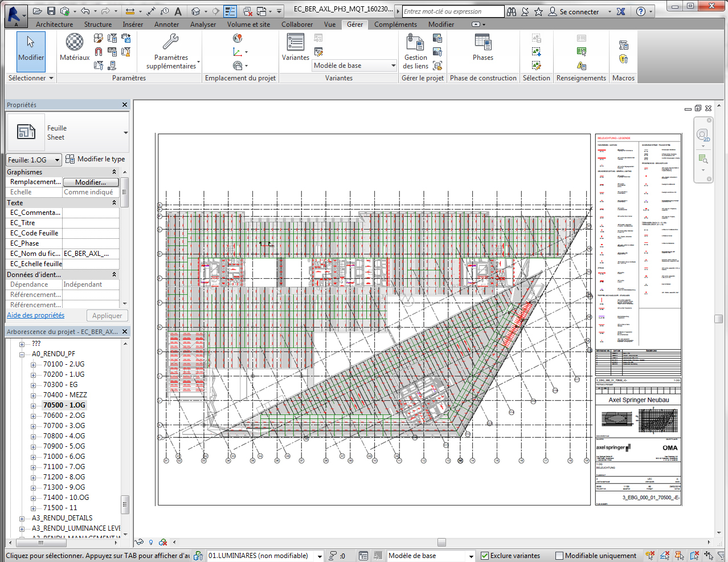Open the Modèle de base variant dropdown
The width and height of the screenshot is (728, 562).
394,66
